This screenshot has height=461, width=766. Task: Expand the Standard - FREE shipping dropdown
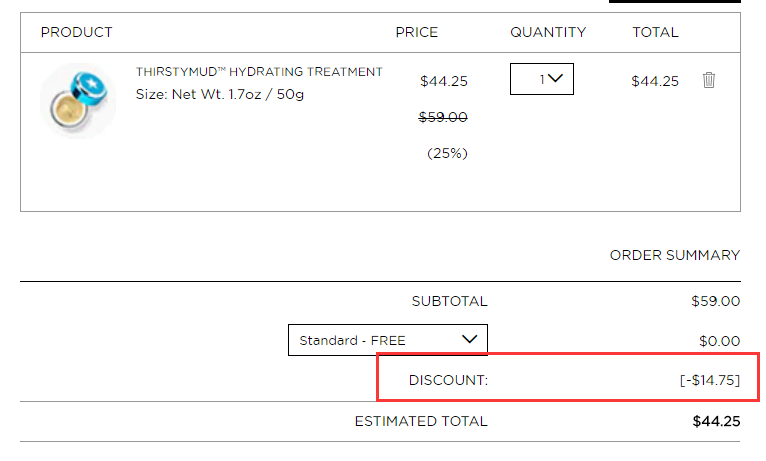[388, 340]
